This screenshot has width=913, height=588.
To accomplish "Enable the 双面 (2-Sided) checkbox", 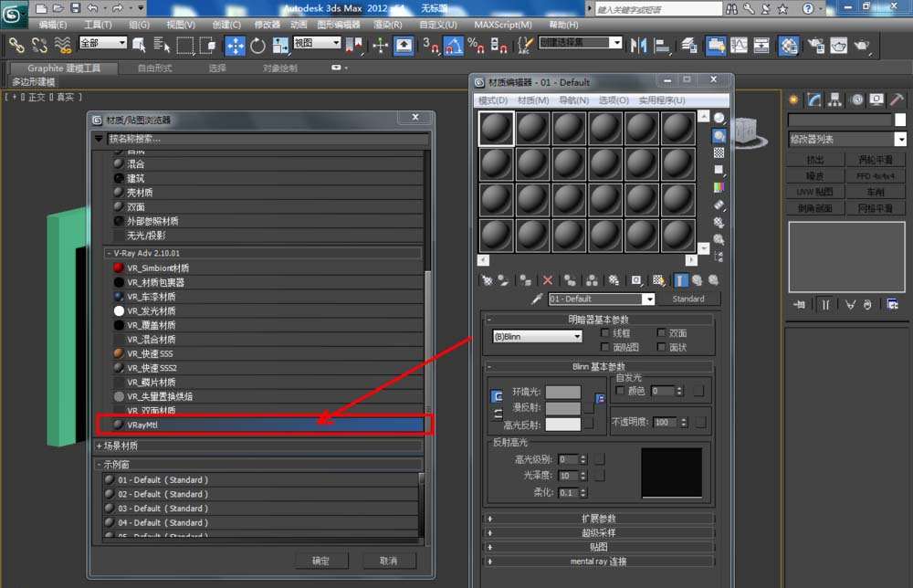I will 661,333.
